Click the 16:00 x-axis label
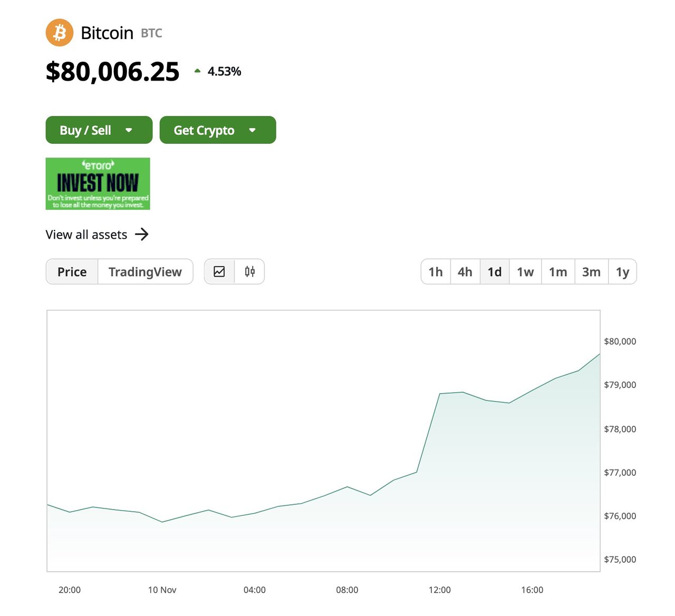The width and height of the screenshot is (675, 616). [x=532, y=590]
